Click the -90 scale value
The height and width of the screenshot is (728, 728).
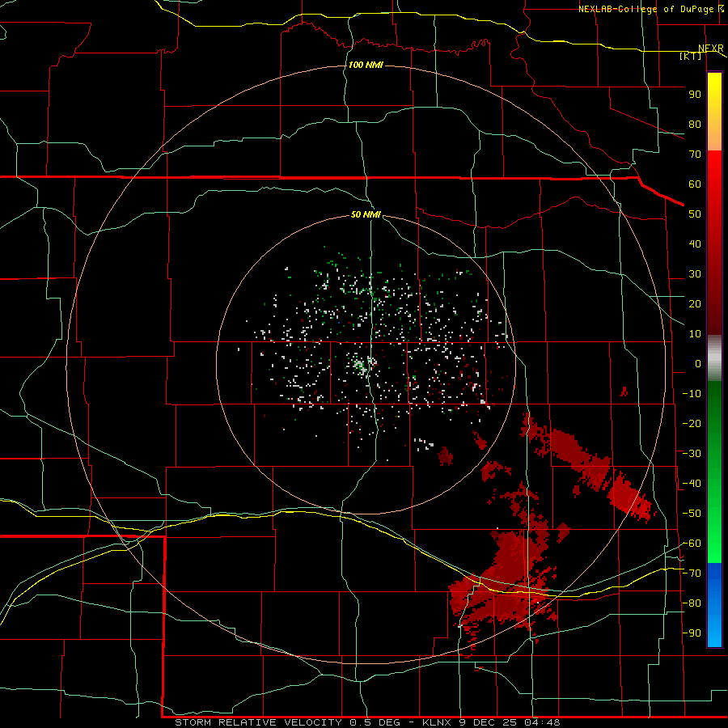point(692,633)
